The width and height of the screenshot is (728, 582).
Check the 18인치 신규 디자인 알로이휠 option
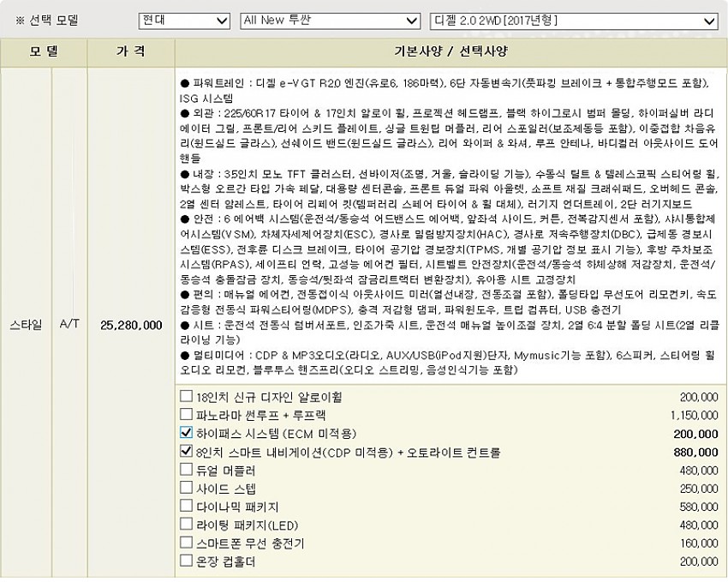pos(187,397)
